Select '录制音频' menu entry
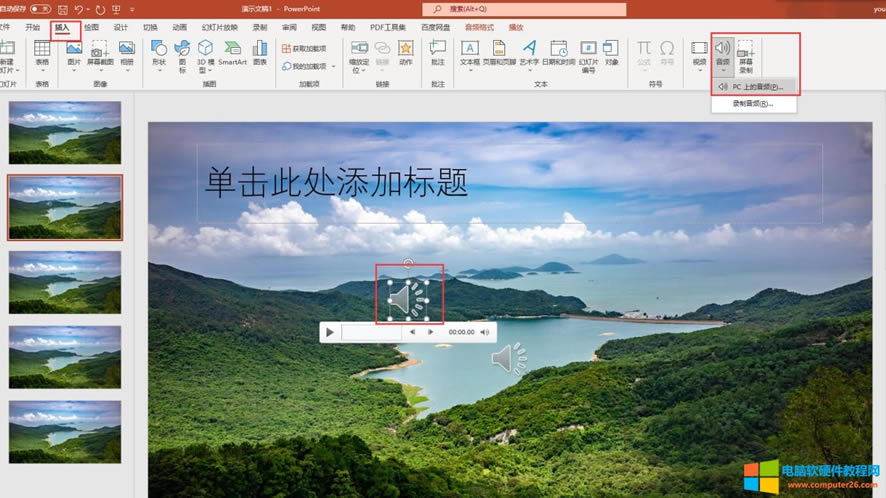 [752, 103]
